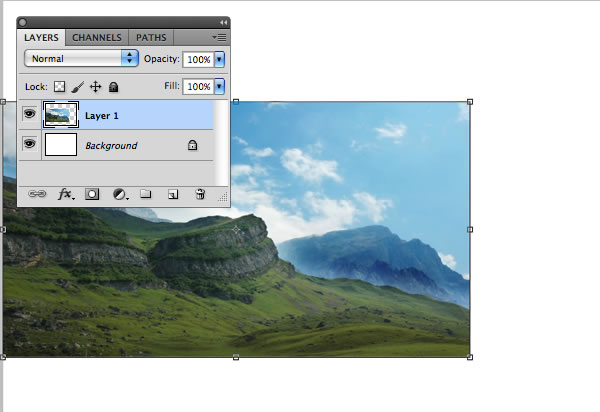Viewport: 600px width, 412px height.
Task: Click the Background layer lock icon
Action: 192,145
